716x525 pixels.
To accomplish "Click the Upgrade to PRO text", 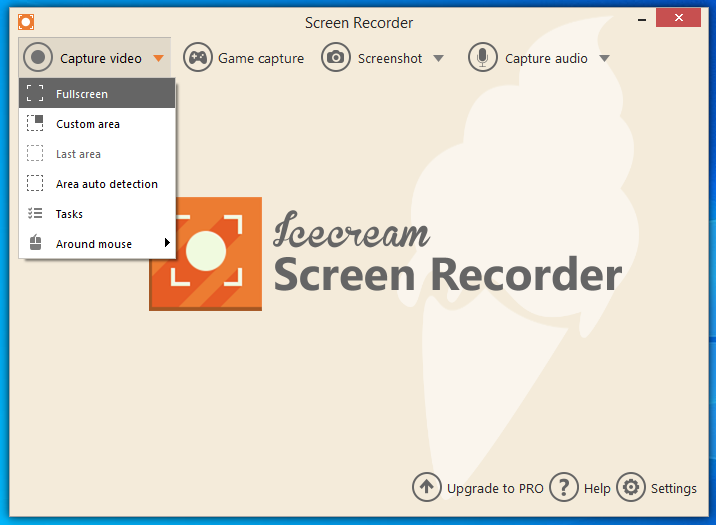I will pyautogui.click(x=495, y=488).
